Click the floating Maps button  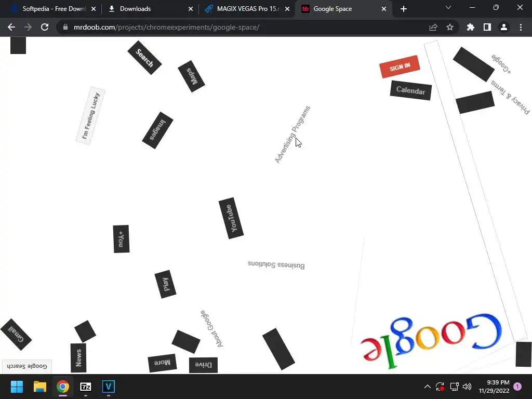coord(191,76)
